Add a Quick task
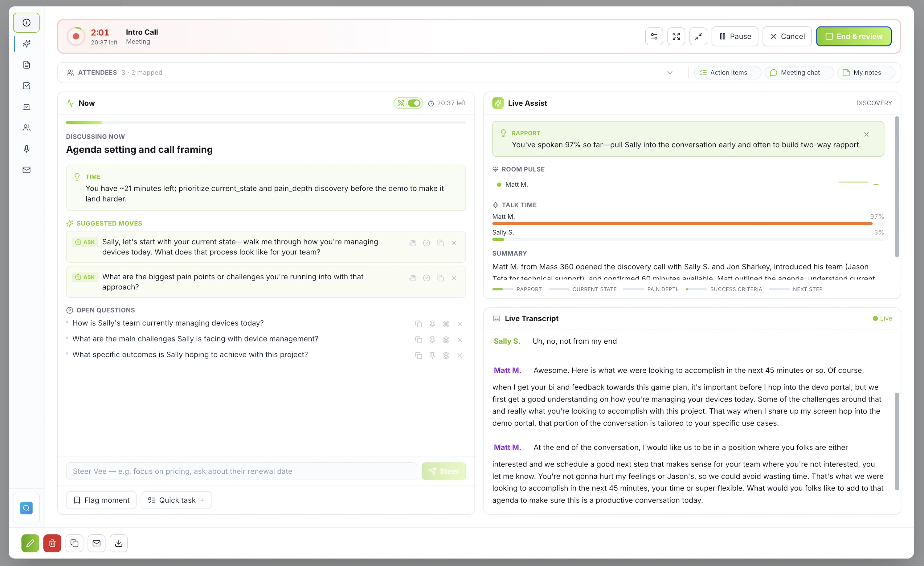This screenshot has width=924, height=566. coord(176,500)
